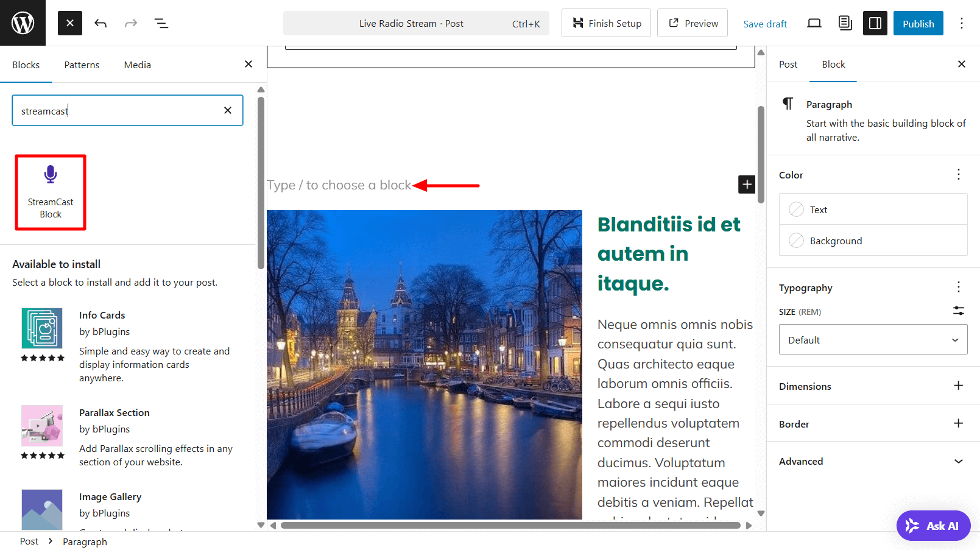
Task: Close the block inserter toggle
Action: (x=70, y=23)
